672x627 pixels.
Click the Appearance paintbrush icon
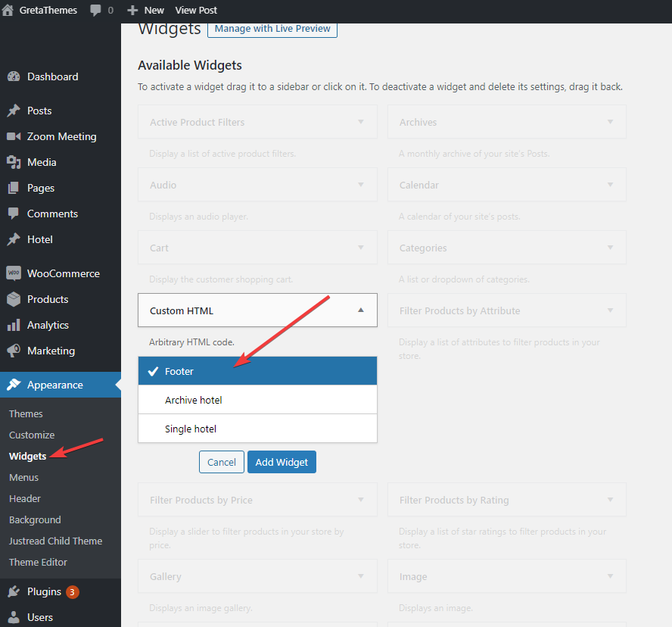tap(14, 385)
